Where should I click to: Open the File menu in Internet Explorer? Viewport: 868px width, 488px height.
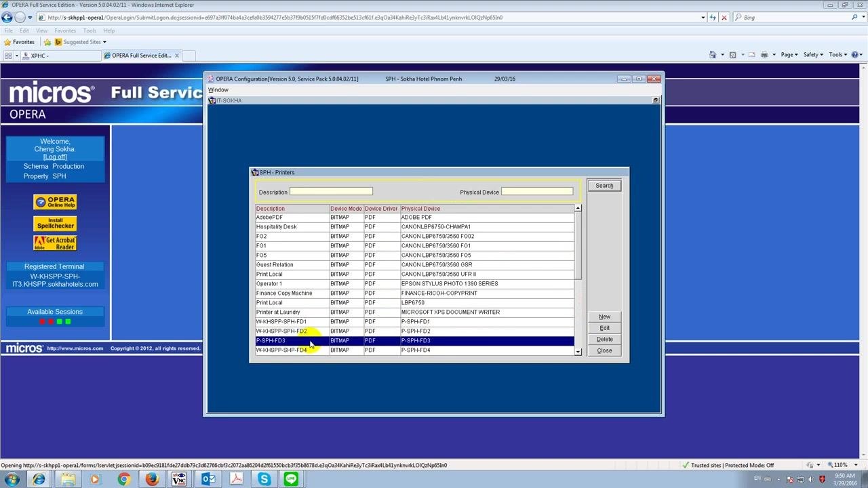8,30
